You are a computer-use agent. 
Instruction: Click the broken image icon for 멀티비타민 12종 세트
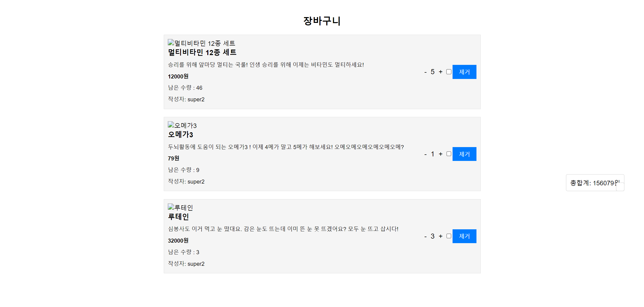click(x=171, y=42)
